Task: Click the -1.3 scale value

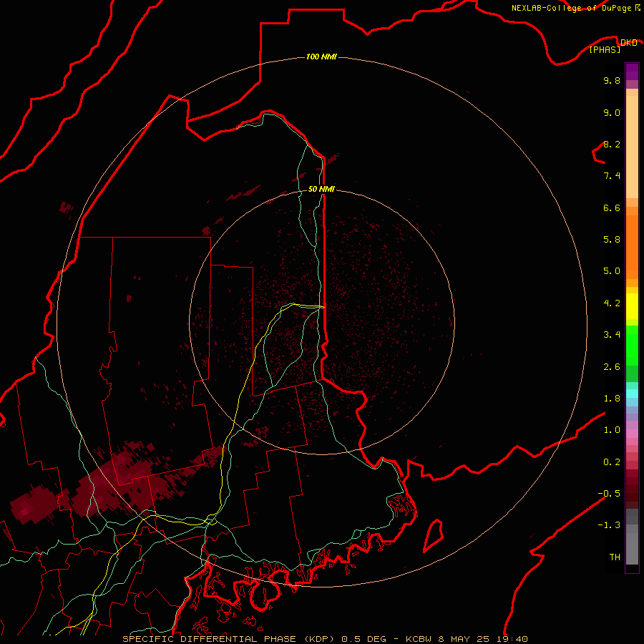Action: [x=609, y=525]
